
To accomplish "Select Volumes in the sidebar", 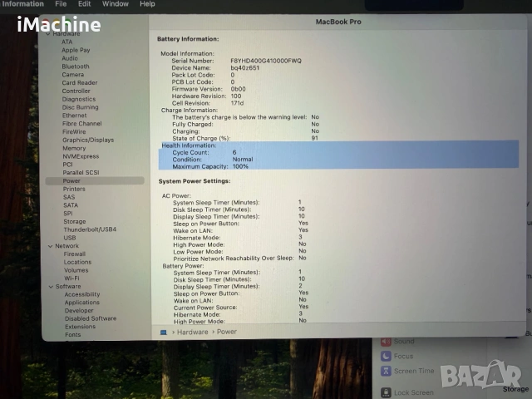I will 76,270.
